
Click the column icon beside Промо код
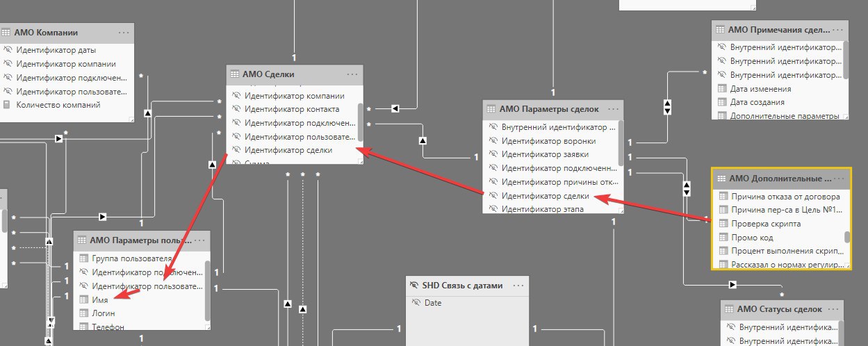(x=722, y=238)
